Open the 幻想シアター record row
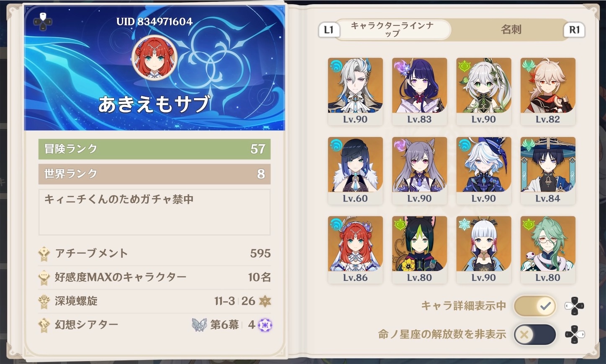The height and width of the screenshot is (364, 606). pyautogui.click(x=154, y=325)
